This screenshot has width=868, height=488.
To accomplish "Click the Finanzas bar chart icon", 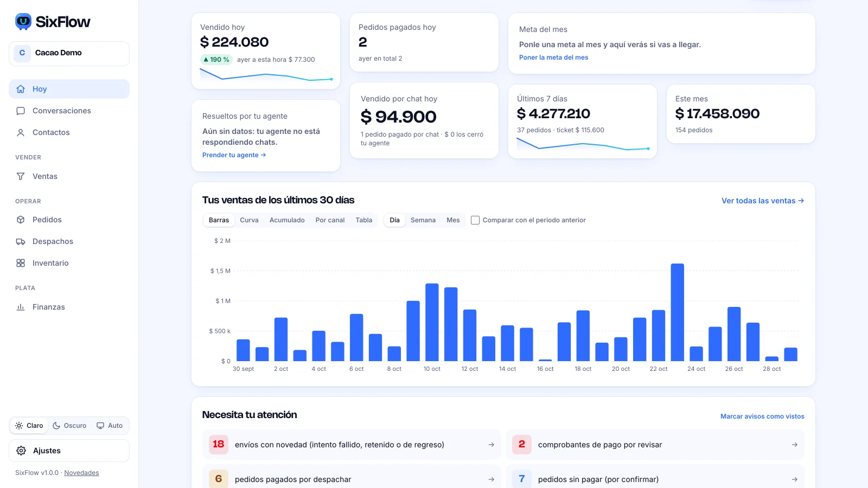I will pyautogui.click(x=21, y=307).
